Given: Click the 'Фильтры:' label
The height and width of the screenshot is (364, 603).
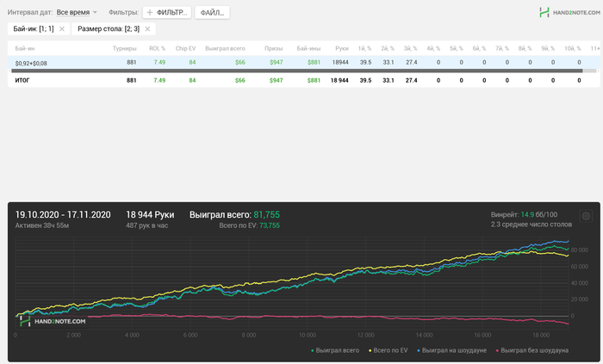Looking at the screenshot, I should (123, 12).
